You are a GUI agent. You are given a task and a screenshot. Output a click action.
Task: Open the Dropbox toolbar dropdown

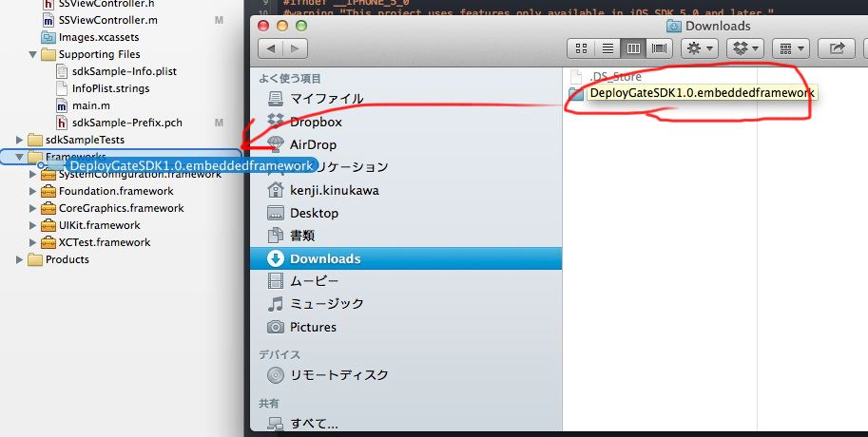pyautogui.click(x=745, y=48)
